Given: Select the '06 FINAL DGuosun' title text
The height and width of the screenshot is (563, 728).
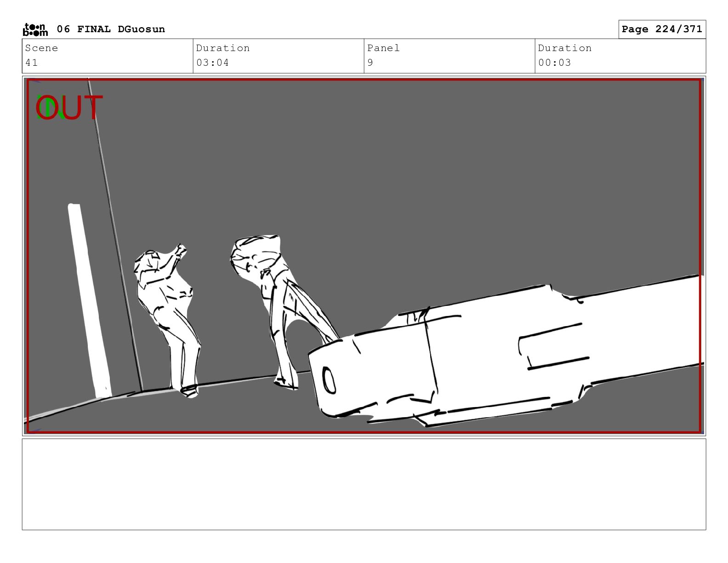Looking at the screenshot, I should (x=111, y=29).
